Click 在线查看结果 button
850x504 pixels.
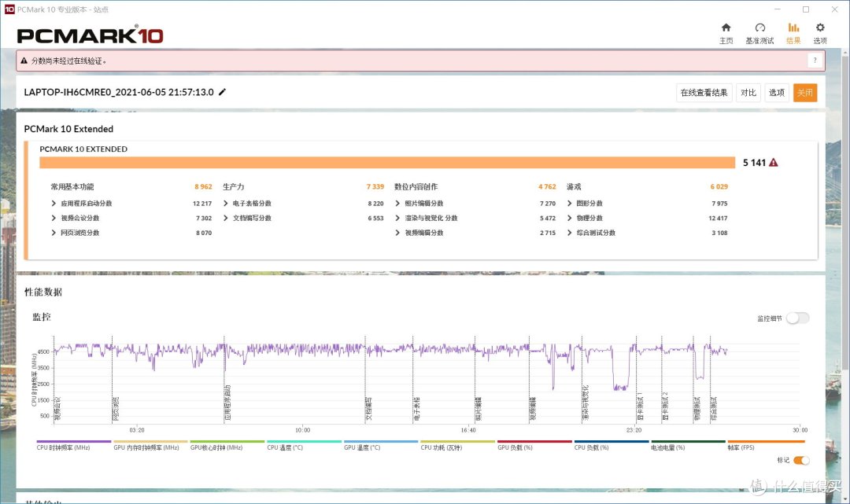pos(704,93)
